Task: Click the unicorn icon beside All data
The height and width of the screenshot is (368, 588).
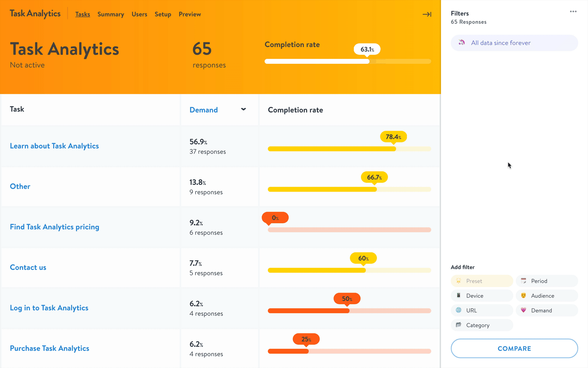Action: pos(462,43)
